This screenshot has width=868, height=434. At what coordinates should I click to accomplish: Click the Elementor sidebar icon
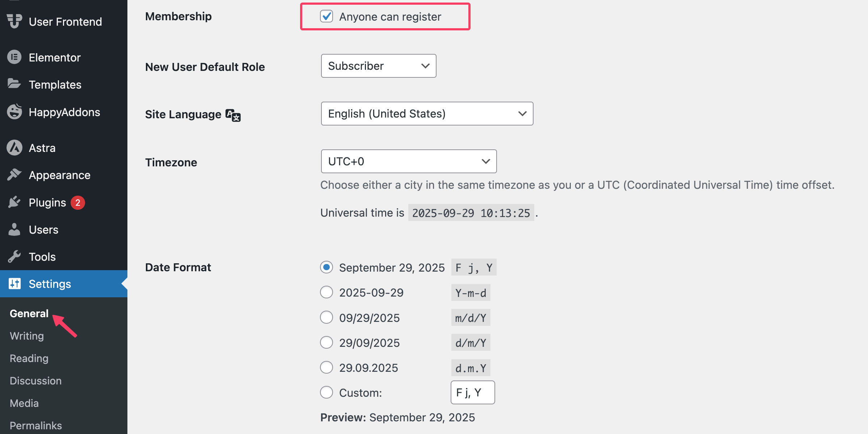14,57
